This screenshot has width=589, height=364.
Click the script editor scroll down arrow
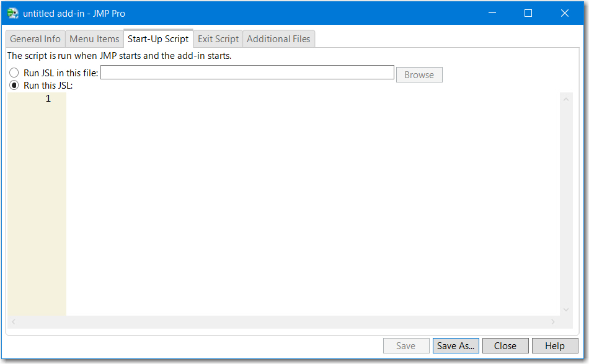(x=565, y=309)
